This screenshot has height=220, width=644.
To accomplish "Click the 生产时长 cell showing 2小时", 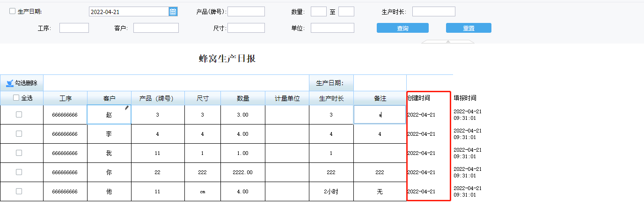I will click(x=331, y=191).
